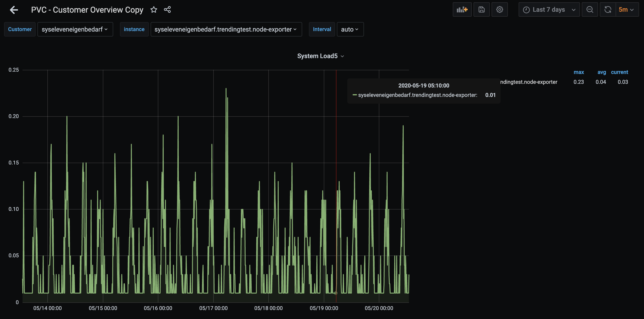Open dashboard settings gear icon
644x319 pixels.
pos(499,10)
